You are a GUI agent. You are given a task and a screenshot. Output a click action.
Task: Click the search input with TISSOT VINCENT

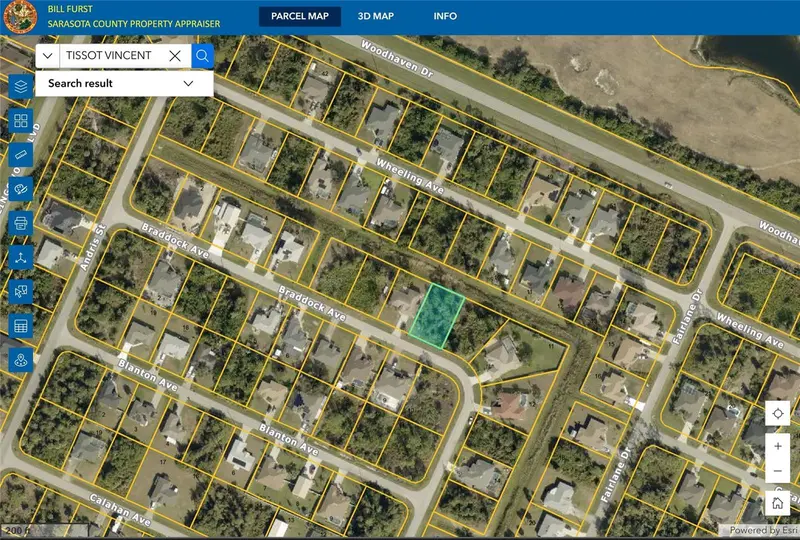tap(112, 56)
